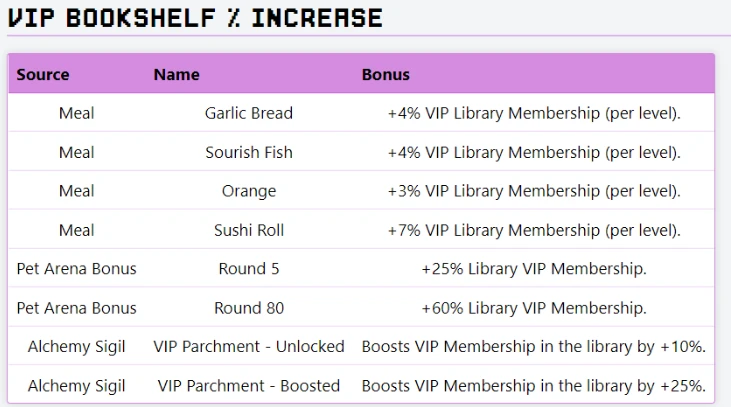The height and width of the screenshot is (407, 731).
Task: Click Meal source in Garlic Bread row
Action: click(x=76, y=113)
